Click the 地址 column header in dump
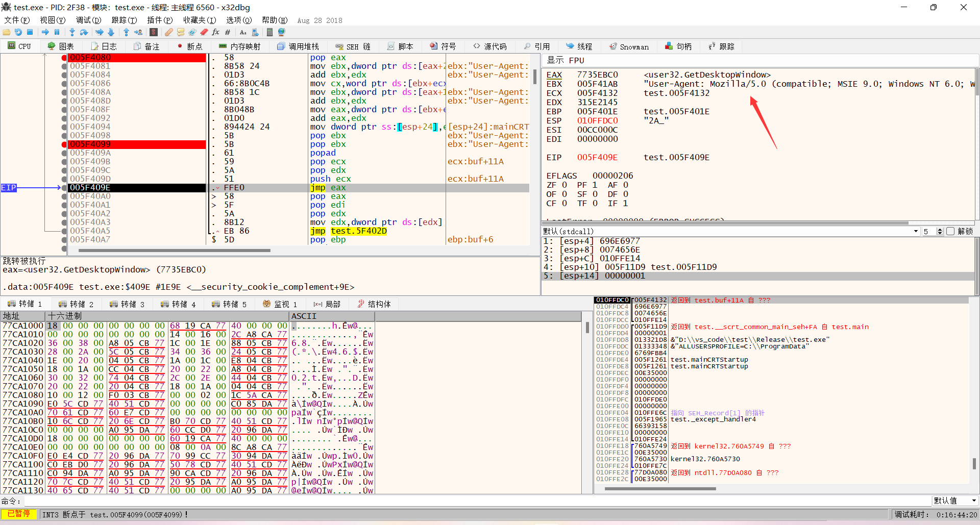The image size is (980, 525). point(23,316)
